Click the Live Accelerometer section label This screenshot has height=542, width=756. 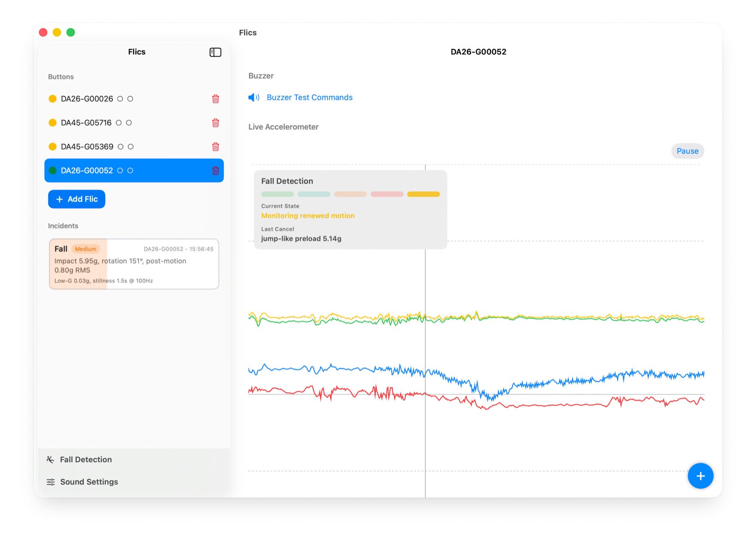point(283,127)
